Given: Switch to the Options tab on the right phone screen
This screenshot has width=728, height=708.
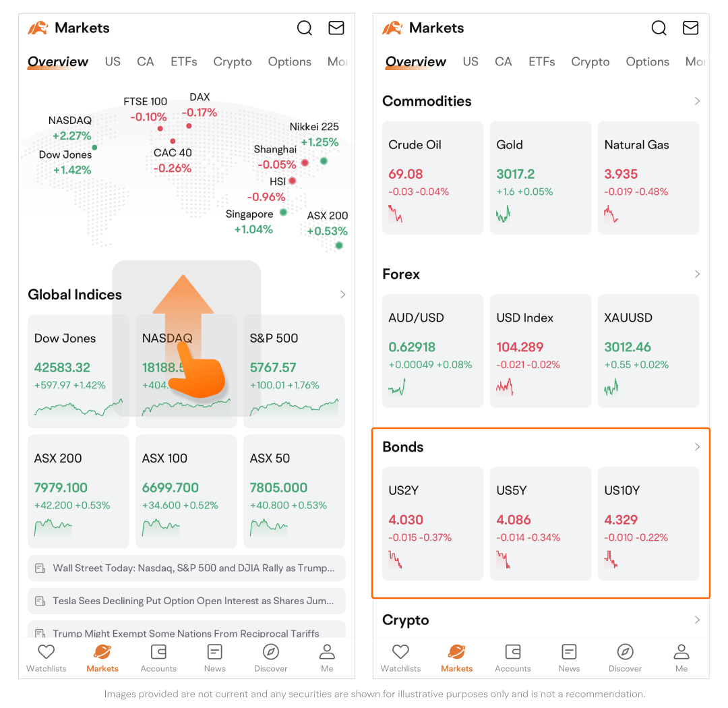Looking at the screenshot, I should pyautogui.click(x=647, y=62).
